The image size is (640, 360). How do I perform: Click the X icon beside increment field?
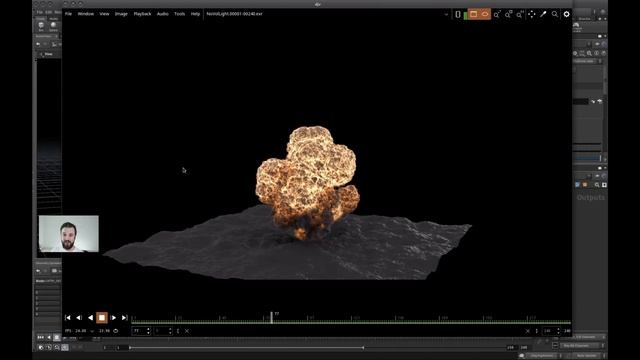(187, 331)
